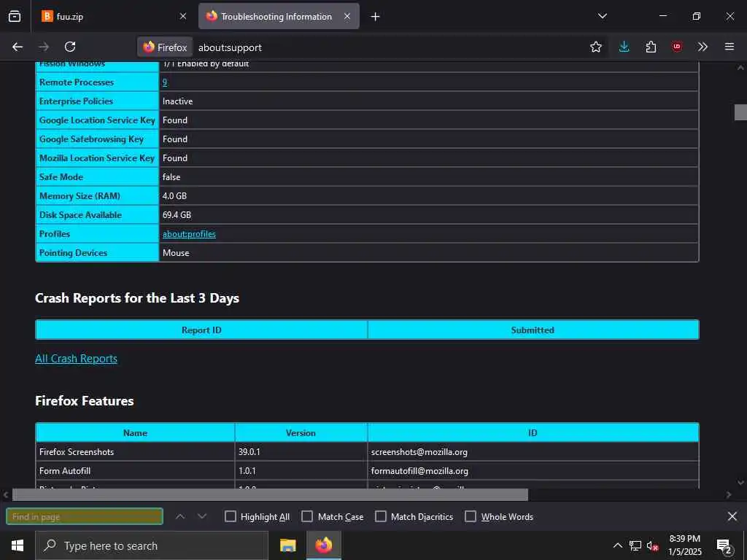Click the horizontal scrollbar thumb
Image resolution: width=747 pixels, height=560 pixels.
[x=270, y=494]
